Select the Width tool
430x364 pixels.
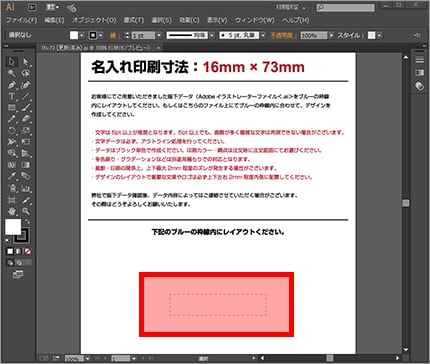click(12, 142)
